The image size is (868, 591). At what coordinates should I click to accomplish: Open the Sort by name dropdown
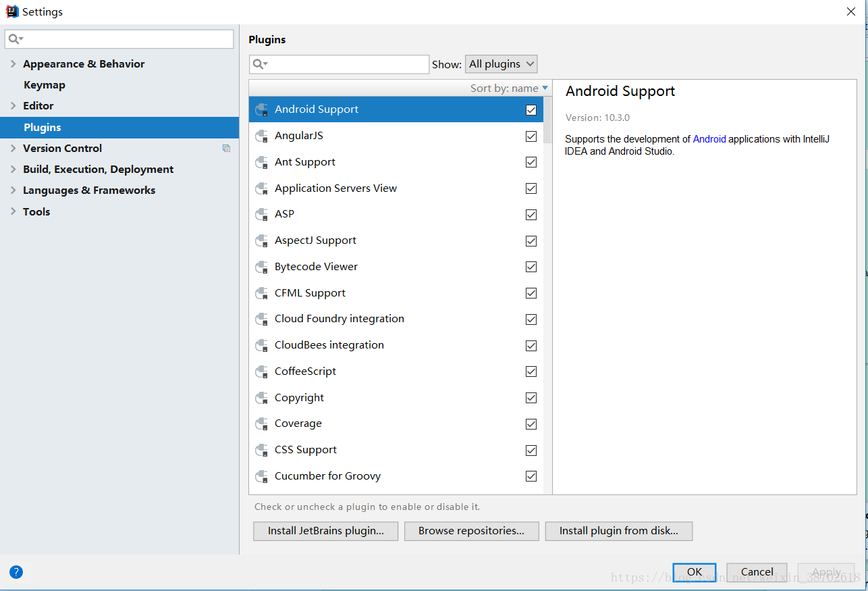(510, 88)
